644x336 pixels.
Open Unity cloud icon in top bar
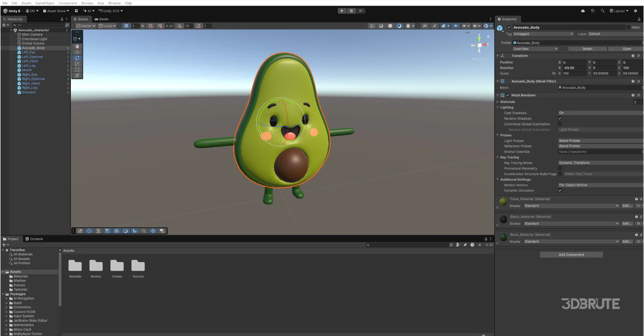[x=583, y=11]
